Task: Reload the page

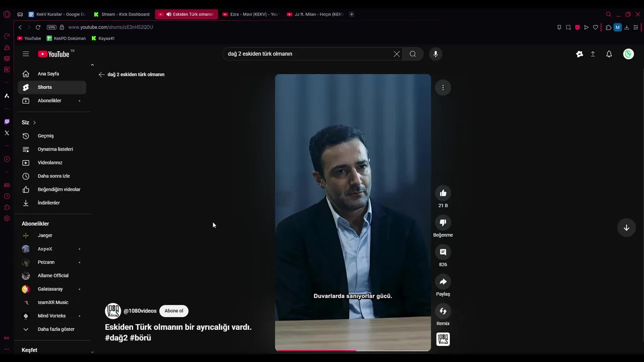Action: (38, 27)
